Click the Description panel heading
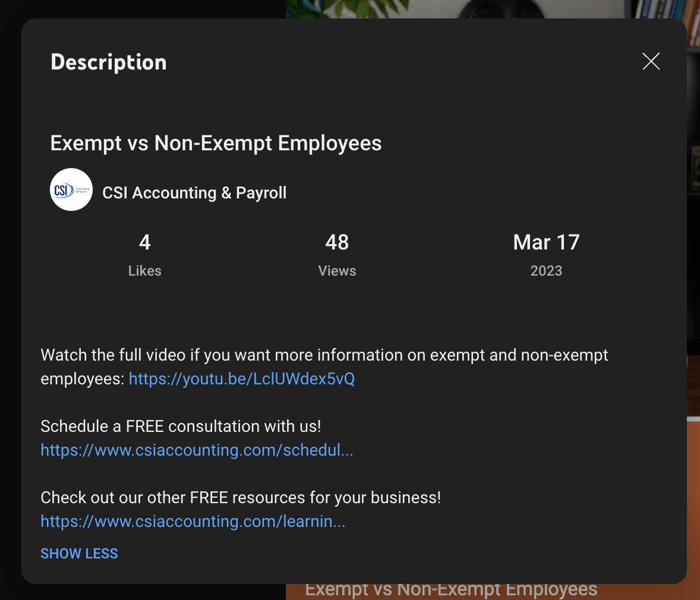The width and height of the screenshot is (700, 600). click(x=109, y=62)
